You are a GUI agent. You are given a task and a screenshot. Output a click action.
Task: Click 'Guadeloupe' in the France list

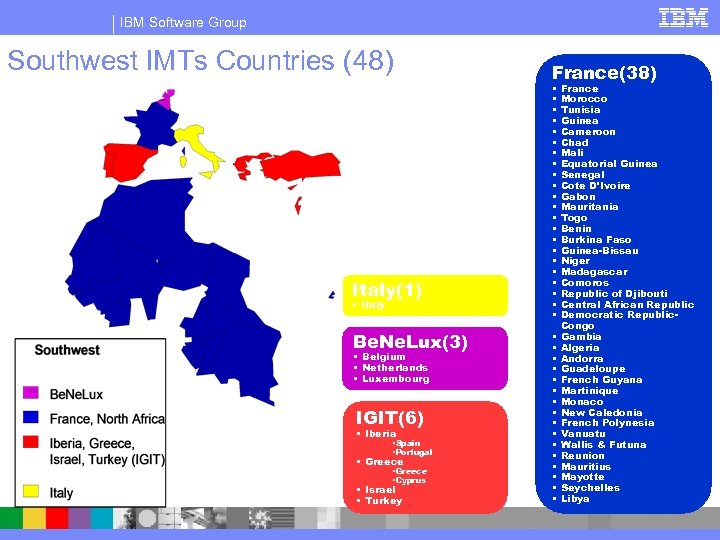[x=593, y=369]
